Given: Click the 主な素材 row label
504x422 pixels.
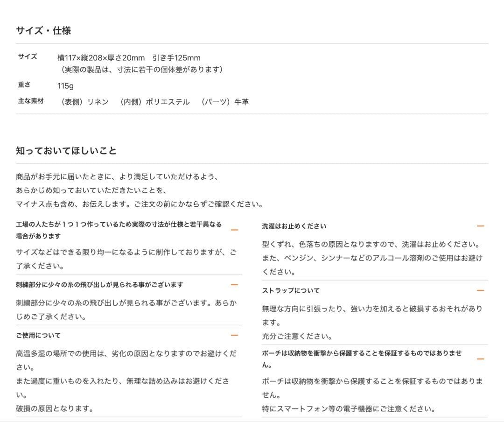Looking at the screenshot, I should [31, 101].
